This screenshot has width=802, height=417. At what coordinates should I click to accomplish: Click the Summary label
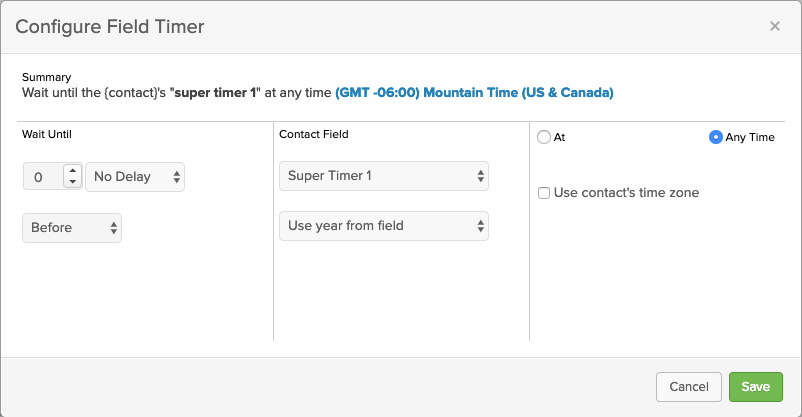pyautogui.click(x=46, y=77)
